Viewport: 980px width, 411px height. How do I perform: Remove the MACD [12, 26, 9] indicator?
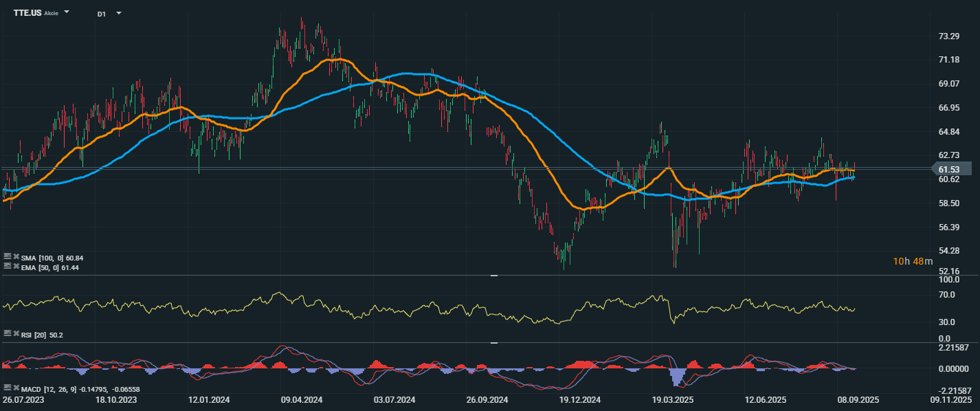(x=16, y=388)
